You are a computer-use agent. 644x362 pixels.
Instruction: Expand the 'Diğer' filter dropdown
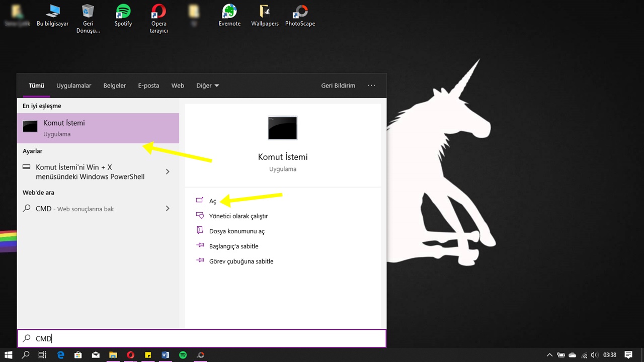click(207, 85)
